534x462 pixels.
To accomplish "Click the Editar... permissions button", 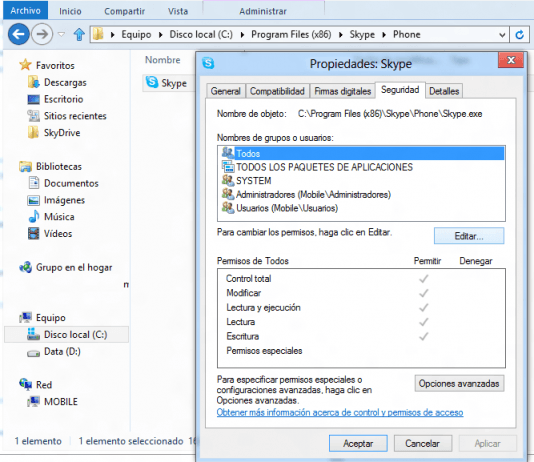I will (469, 236).
